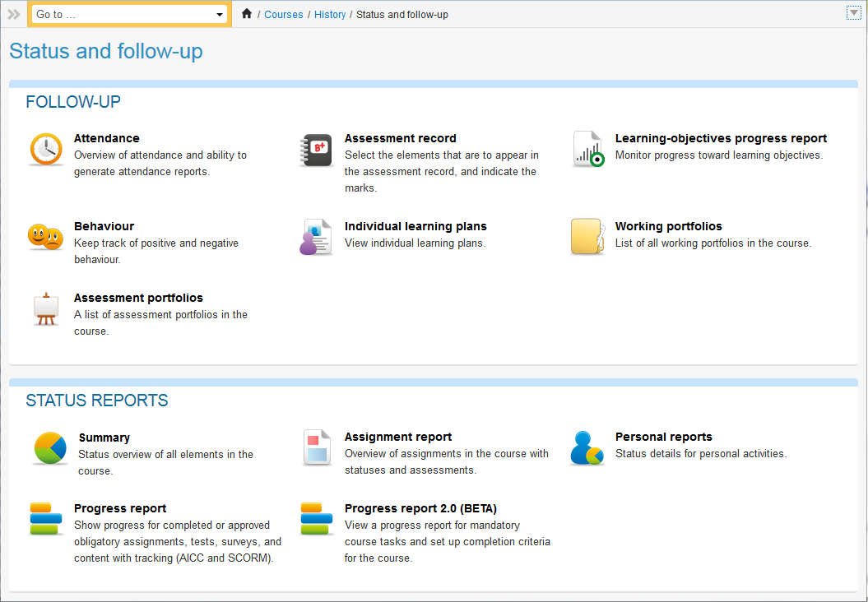This screenshot has height=602, width=868.
Task: Select the Progress report 2.0 (BETA) heading
Action: pos(420,508)
